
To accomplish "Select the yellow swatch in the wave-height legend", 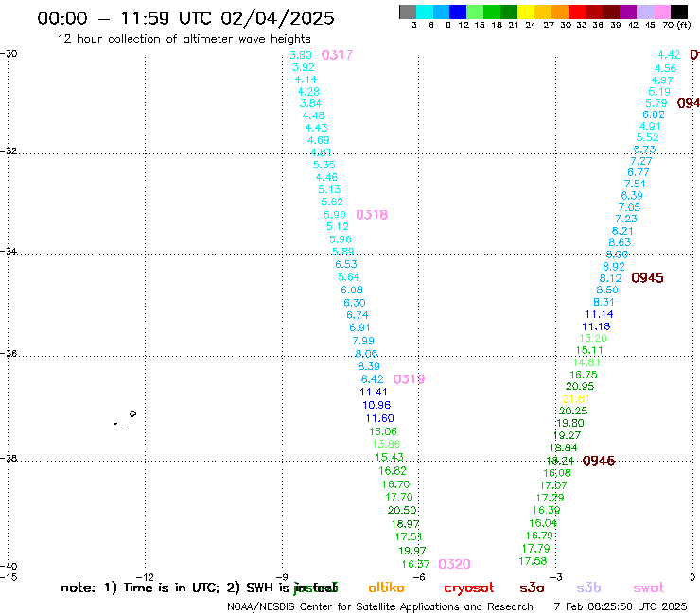I will [x=526, y=11].
